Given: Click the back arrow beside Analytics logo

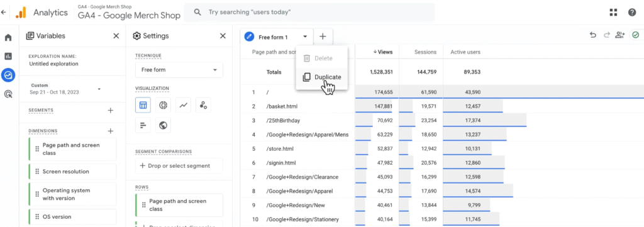Looking at the screenshot, I should tap(4, 13).
